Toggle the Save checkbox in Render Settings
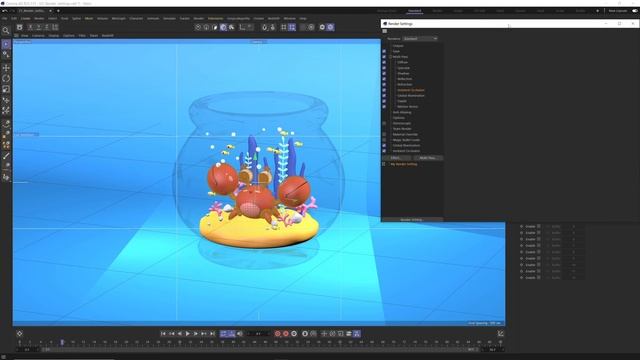This screenshot has height=360, width=640. [x=384, y=51]
